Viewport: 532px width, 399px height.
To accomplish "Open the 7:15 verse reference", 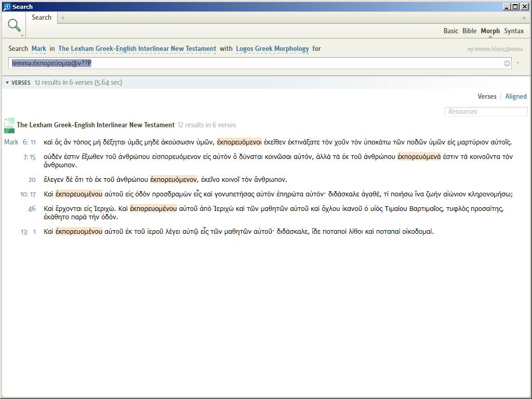I will pyautogui.click(x=29, y=157).
